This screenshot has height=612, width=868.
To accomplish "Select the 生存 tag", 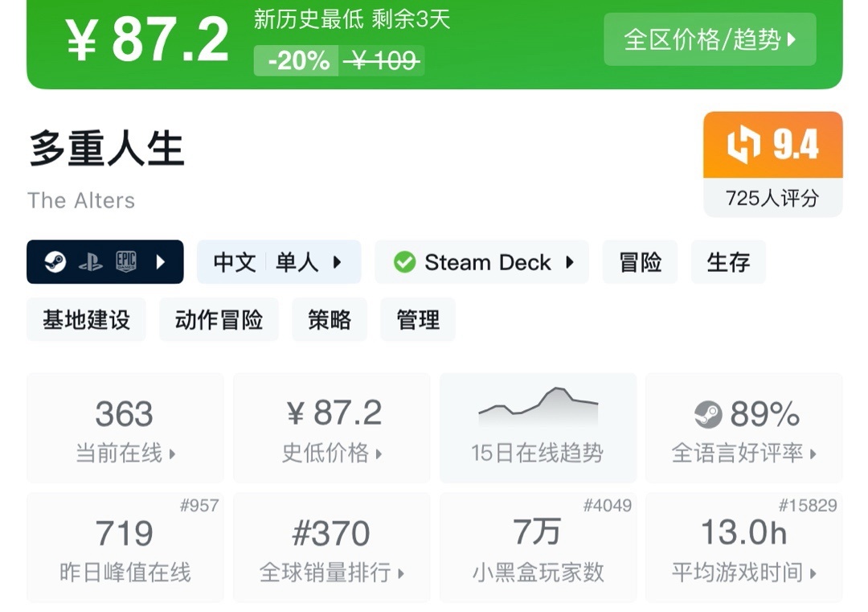I will 728,262.
